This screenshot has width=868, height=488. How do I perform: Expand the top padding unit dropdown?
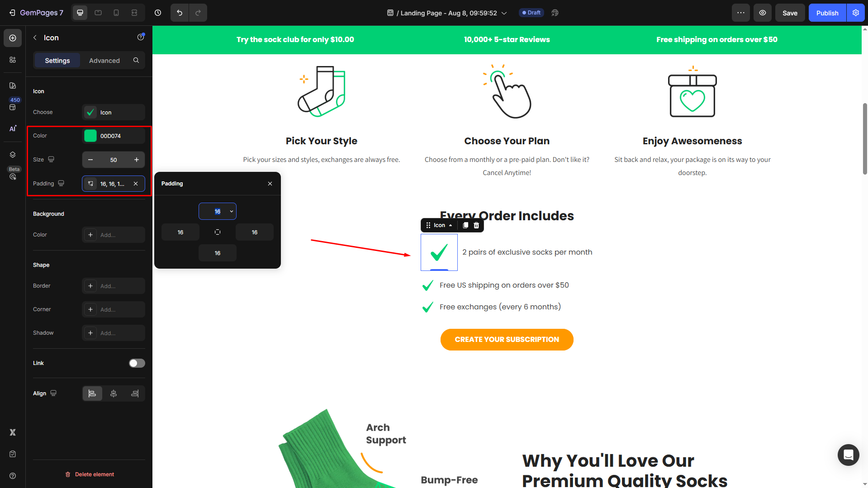click(x=232, y=211)
